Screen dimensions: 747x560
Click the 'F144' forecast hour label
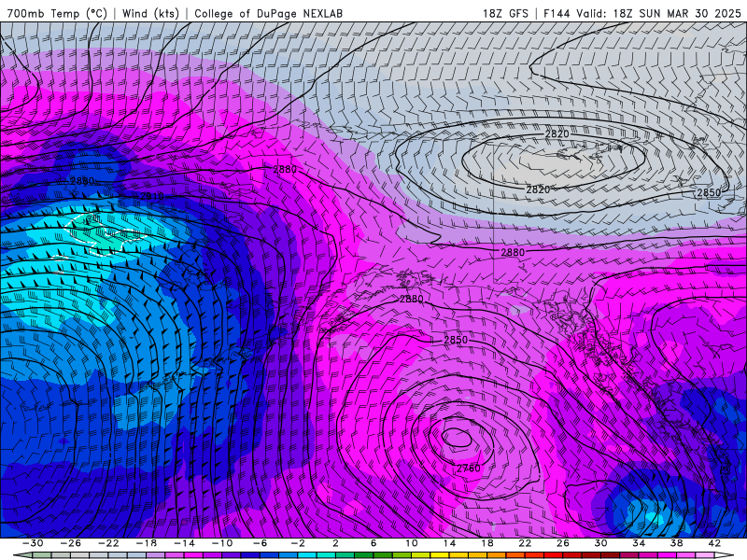click(557, 14)
